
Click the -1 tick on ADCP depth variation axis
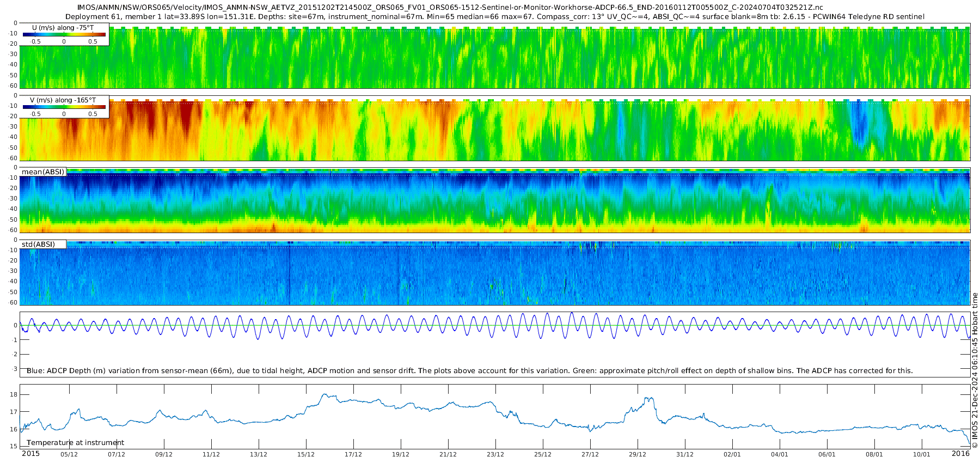(x=15, y=340)
